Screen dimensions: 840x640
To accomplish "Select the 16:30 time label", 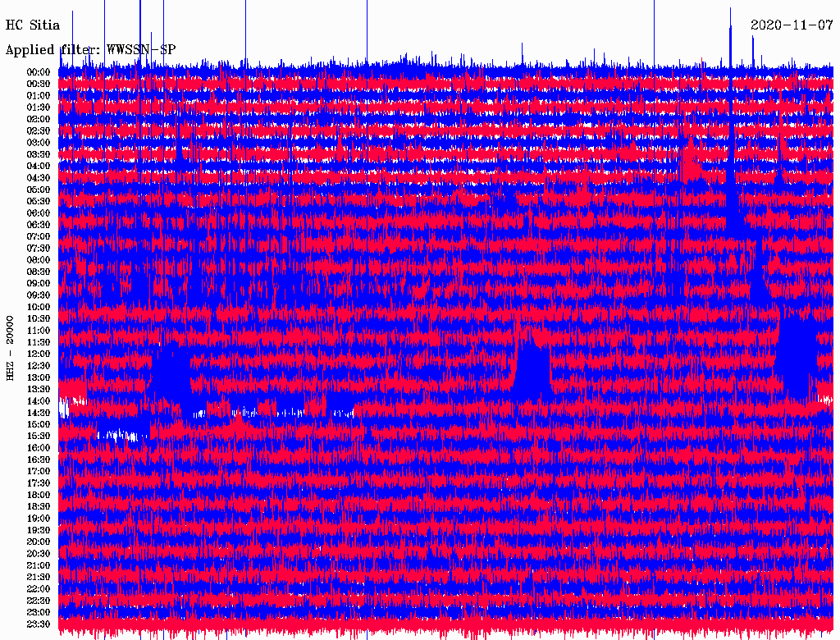I will click(x=39, y=460).
